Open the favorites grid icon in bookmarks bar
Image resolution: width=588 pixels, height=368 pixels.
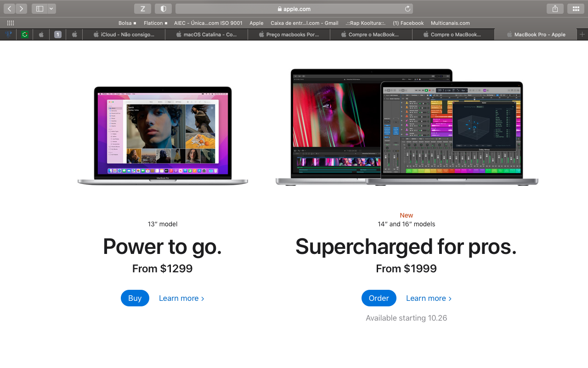(x=11, y=23)
